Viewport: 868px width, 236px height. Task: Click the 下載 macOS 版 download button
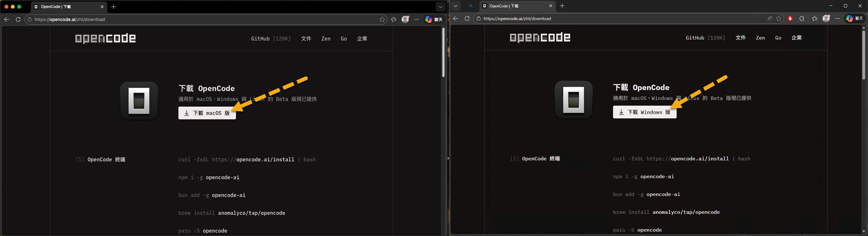[x=207, y=113]
